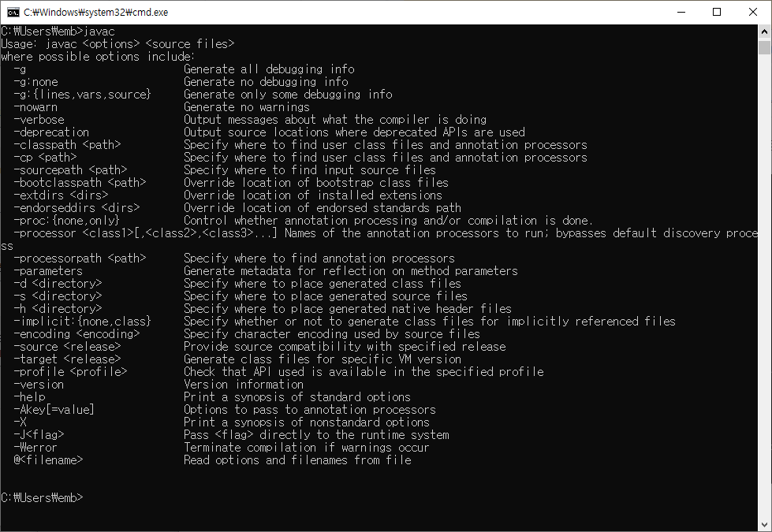This screenshot has width=772, height=532.
Task: Click the '-Werror' option text
Action: 35,448
